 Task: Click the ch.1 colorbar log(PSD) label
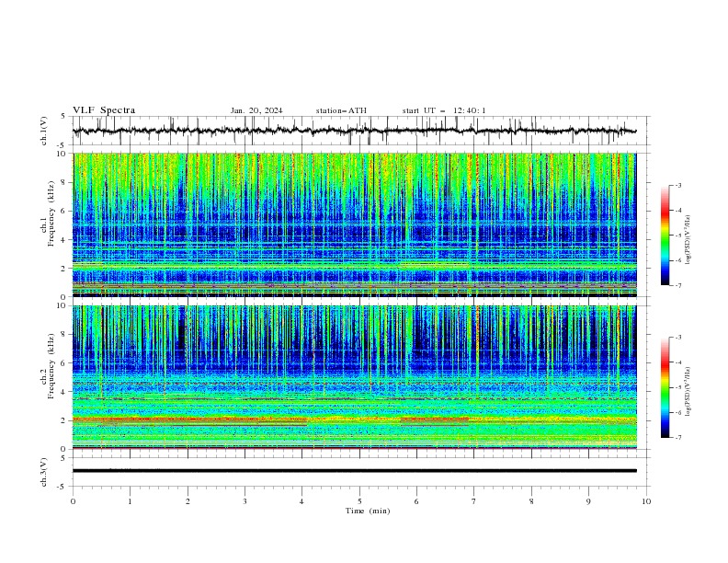(x=688, y=240)
